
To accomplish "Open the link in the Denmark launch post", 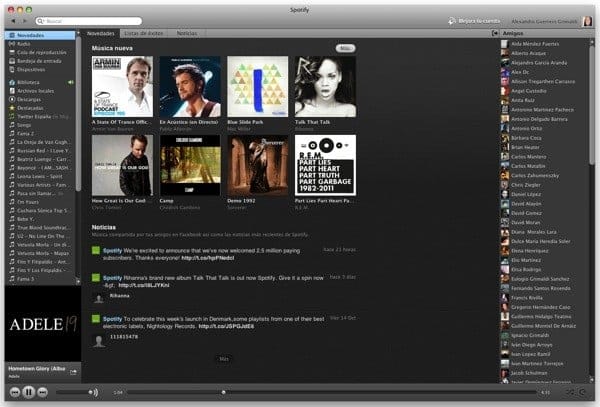I will click(226, 326).
